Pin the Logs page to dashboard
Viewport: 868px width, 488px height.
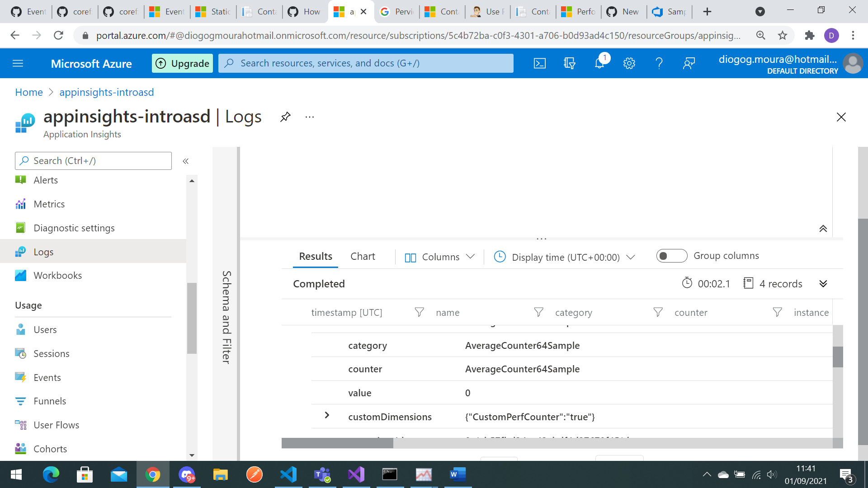285,117
